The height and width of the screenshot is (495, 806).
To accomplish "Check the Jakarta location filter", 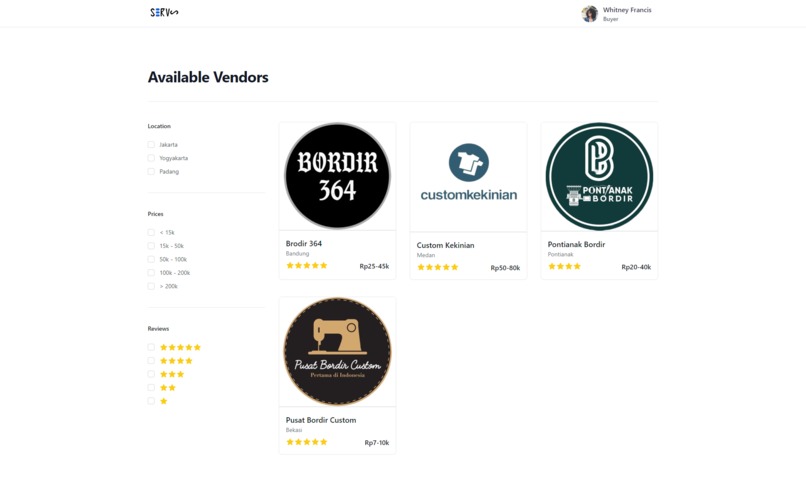I will (151, 145).
